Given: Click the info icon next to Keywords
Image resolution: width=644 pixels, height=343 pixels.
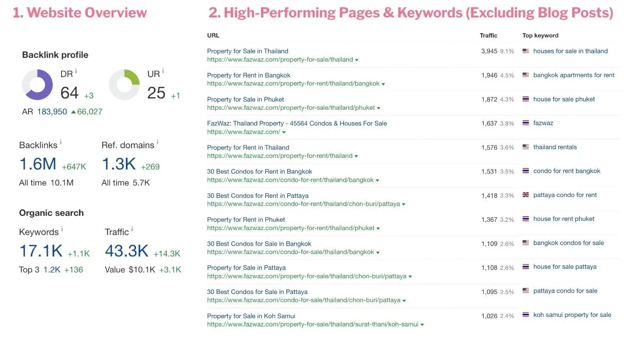Looking at the screenshot, I should coord(62,229).
